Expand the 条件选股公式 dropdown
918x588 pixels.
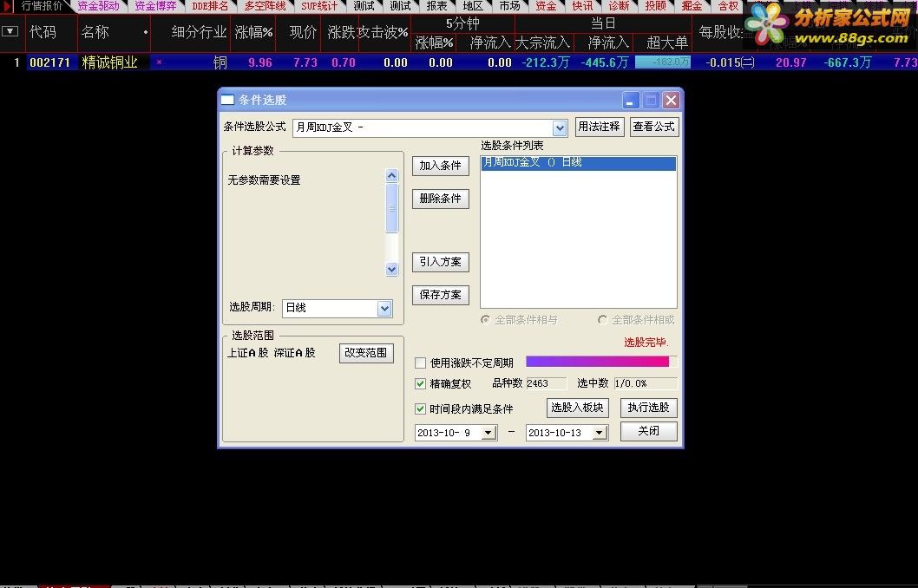(560, 127)
